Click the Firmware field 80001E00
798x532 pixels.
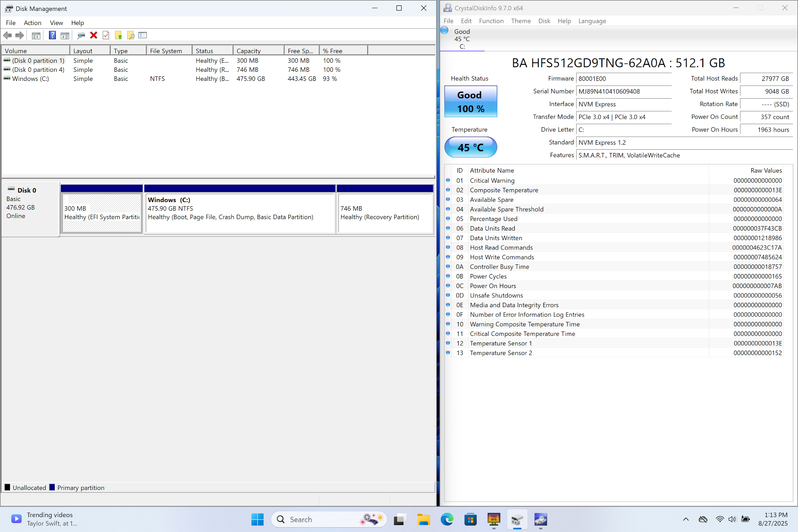[624, 79]
